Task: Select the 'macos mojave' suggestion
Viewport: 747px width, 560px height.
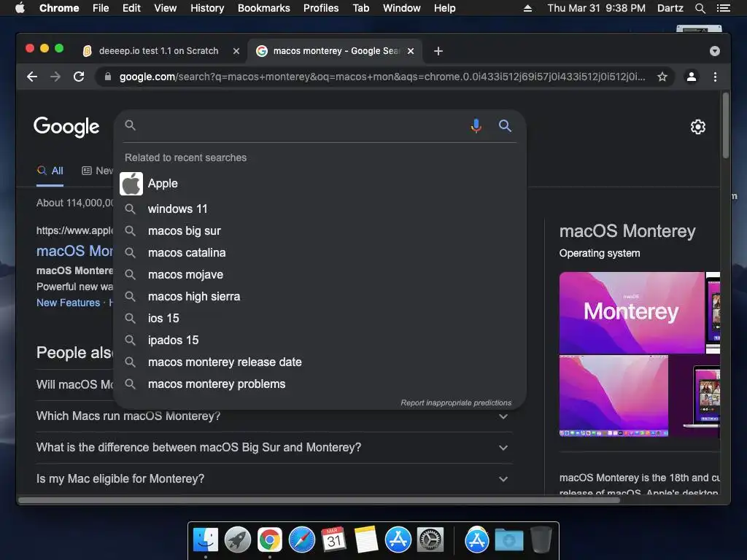Action: [x=320, y=275]
